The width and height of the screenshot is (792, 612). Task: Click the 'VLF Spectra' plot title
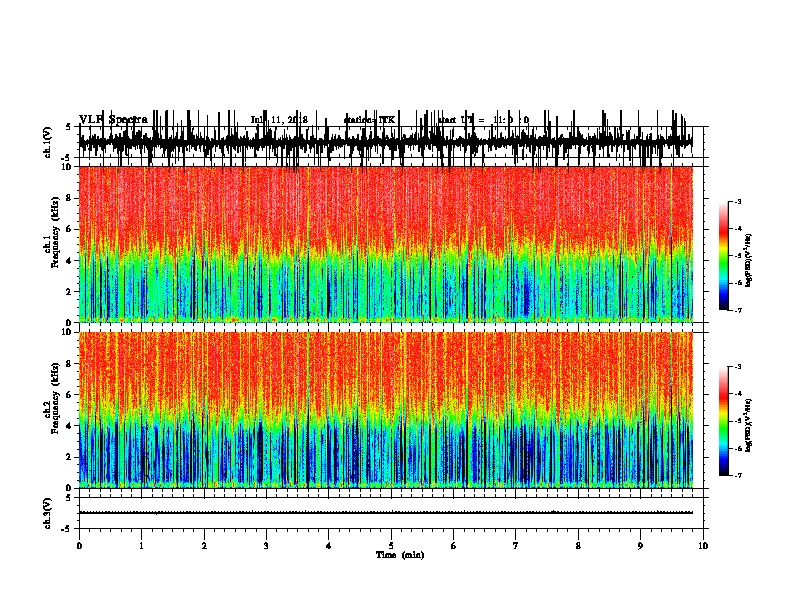pyautogui.click(x=114, y=120)
